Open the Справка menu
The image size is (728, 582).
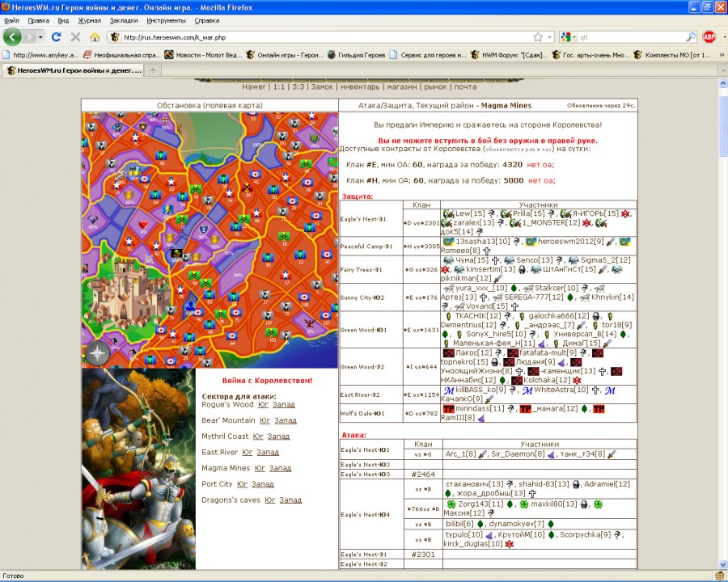(x=206, y=20)
